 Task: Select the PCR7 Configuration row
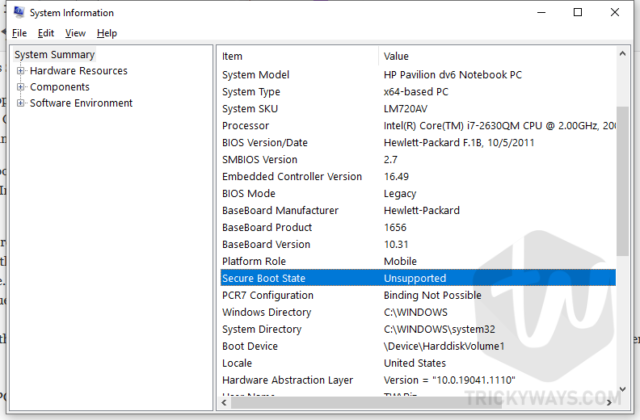tap(418, 295)
